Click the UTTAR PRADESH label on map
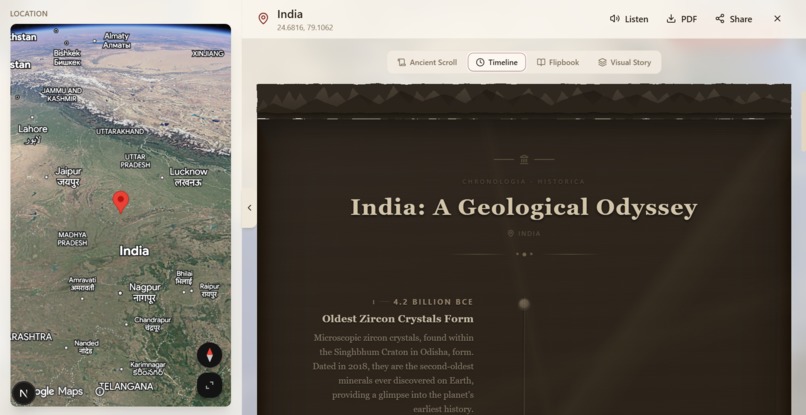 pos(135,160)
